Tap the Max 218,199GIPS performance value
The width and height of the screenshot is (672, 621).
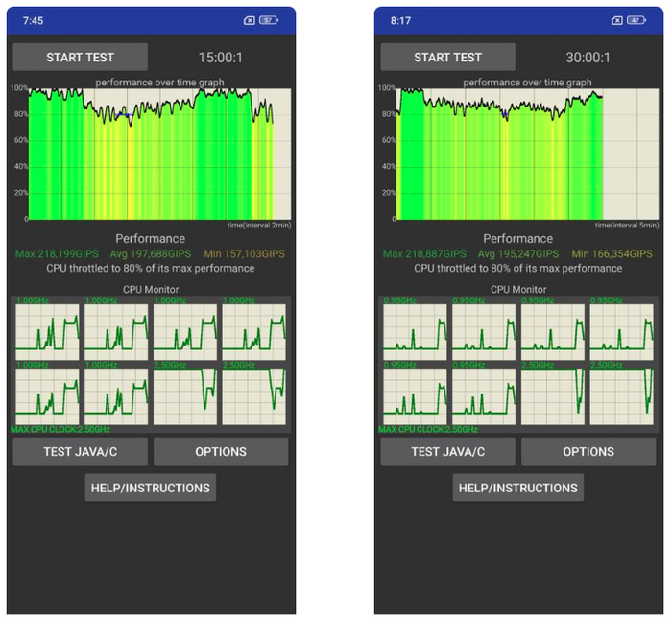click(55, 253)
